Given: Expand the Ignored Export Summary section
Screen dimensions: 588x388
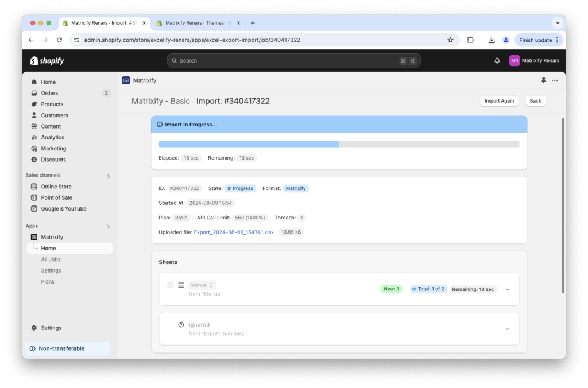Looking at the screenshot, I should click(507, 329).
